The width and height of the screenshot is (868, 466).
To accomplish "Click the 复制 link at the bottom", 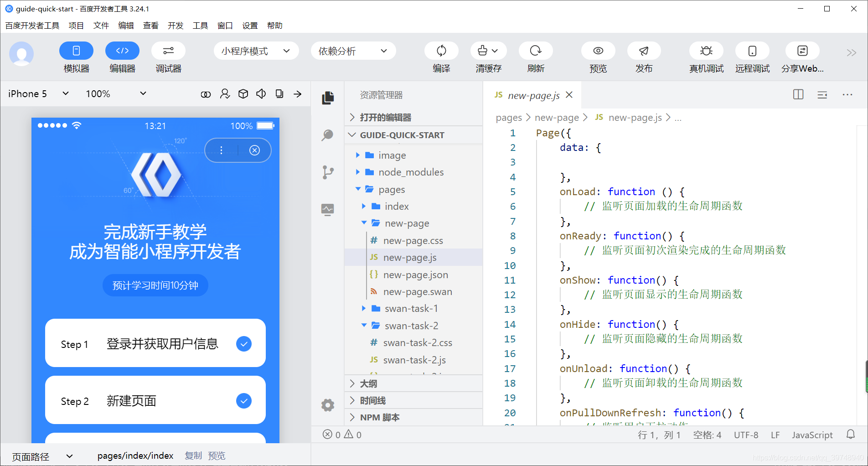I will [x=193, y=455].
